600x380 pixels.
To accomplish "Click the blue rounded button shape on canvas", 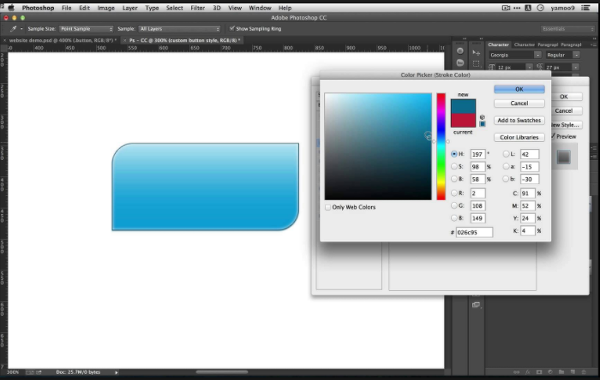I will [x=205, y=187].
